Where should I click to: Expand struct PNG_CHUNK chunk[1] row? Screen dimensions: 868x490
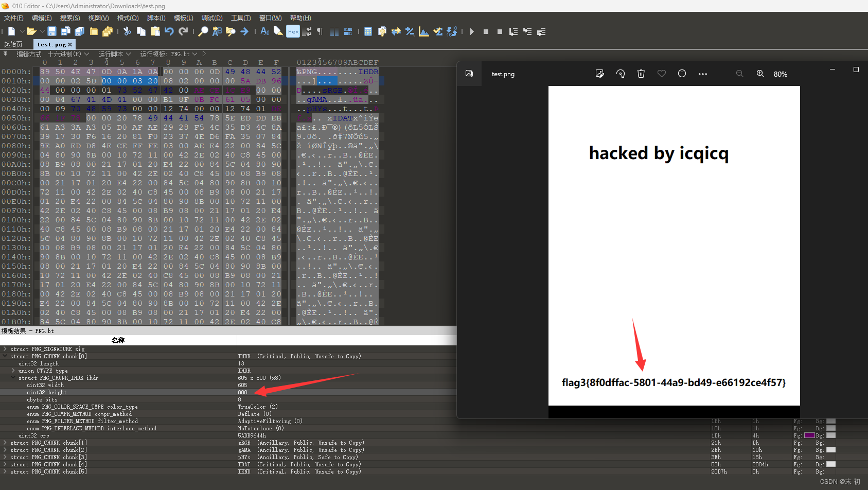[x=5, y=443]
